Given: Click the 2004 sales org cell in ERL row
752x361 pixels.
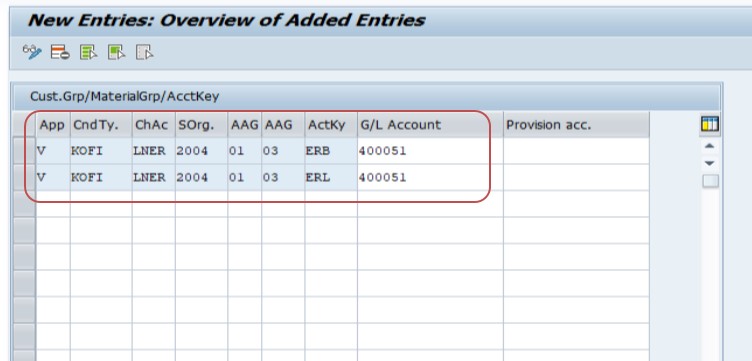Looking at the screenshot, I should [201, 177].
